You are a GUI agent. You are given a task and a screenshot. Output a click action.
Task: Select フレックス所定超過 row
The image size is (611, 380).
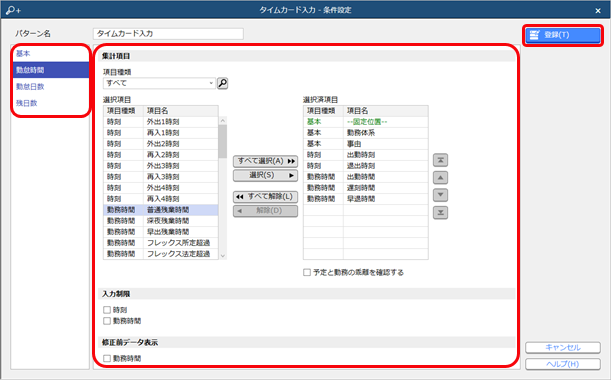click(161, 242)
